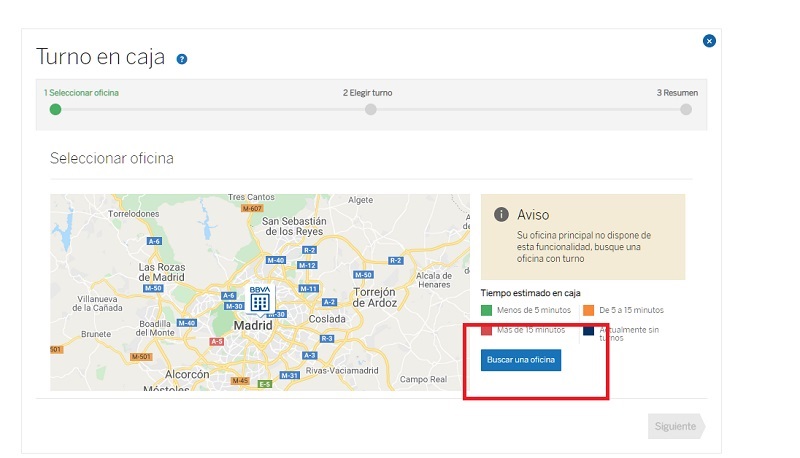Select the '2 Elegir turno' step label
Screen dimensions: 800x458
pyautogui.click(x=367, y=92)
